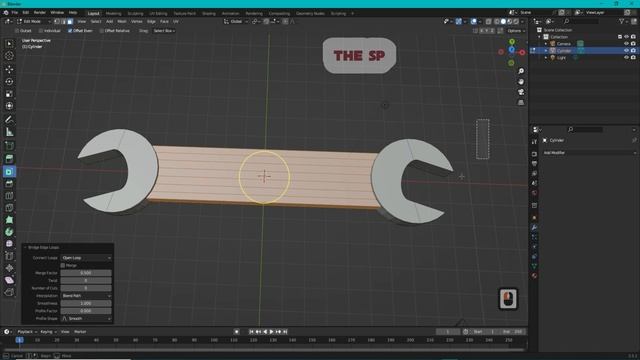Toggle Collection eye visibility

pos(626,37)
